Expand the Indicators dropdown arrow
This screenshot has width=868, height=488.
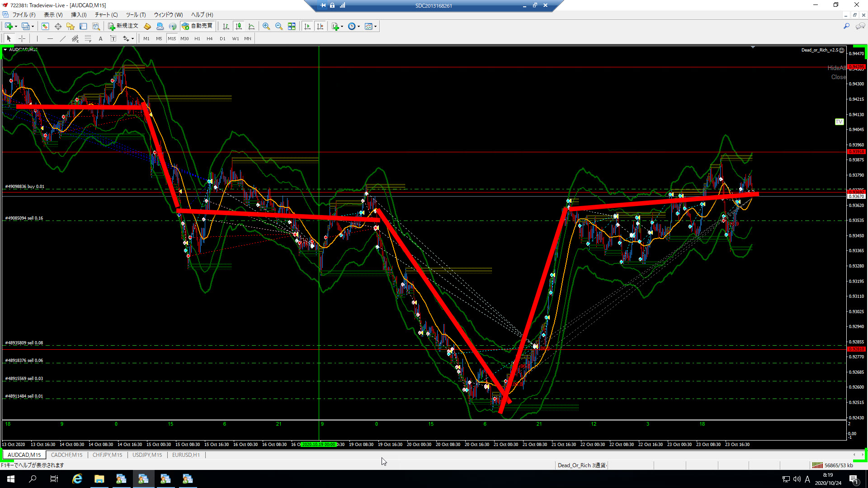pos(342,26)
